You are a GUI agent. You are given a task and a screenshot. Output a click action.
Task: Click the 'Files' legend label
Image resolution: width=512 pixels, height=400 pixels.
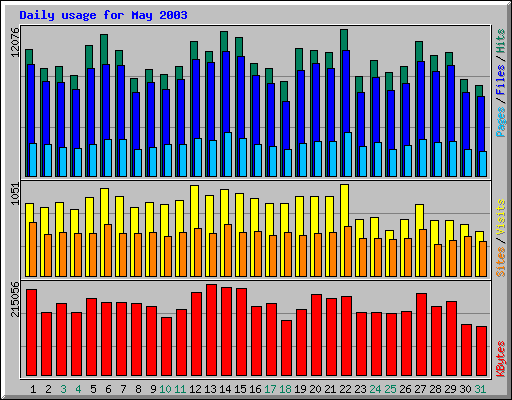[501, 79]
